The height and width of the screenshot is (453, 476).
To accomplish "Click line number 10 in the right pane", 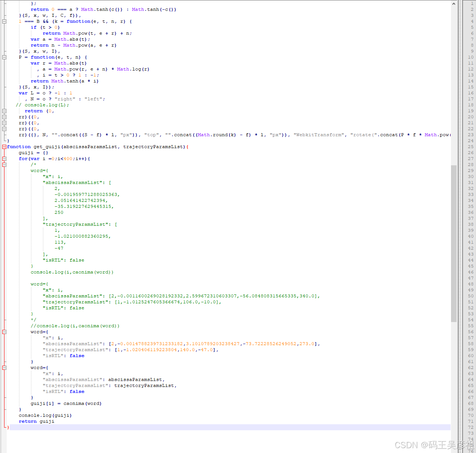I will [x=470, y=57].
